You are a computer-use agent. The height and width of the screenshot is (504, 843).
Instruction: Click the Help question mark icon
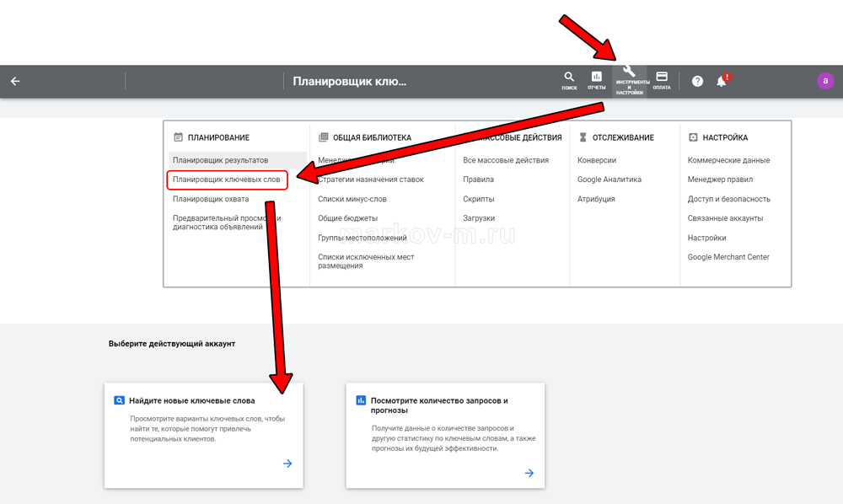tap(697, 82)
